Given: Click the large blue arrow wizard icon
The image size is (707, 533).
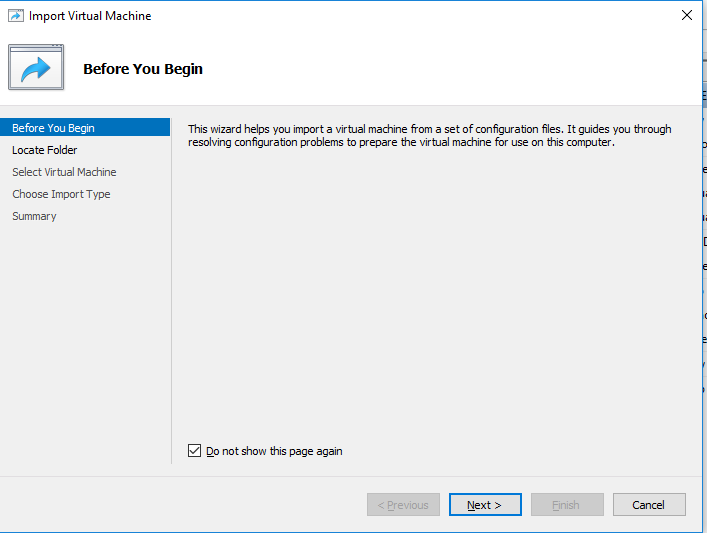Looking at the screenshot, I should [x=36, y=67].
